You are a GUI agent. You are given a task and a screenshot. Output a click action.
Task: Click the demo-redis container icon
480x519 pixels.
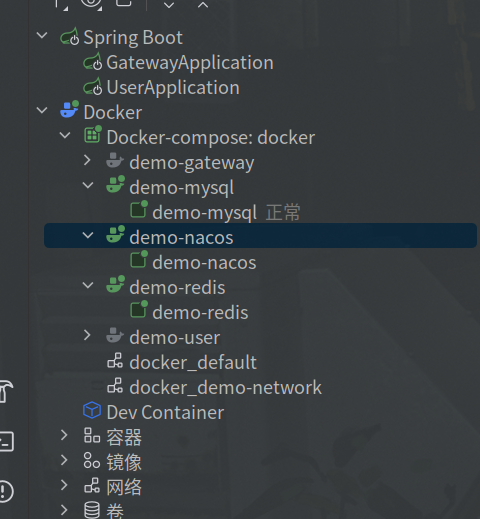tap(139, 309)
